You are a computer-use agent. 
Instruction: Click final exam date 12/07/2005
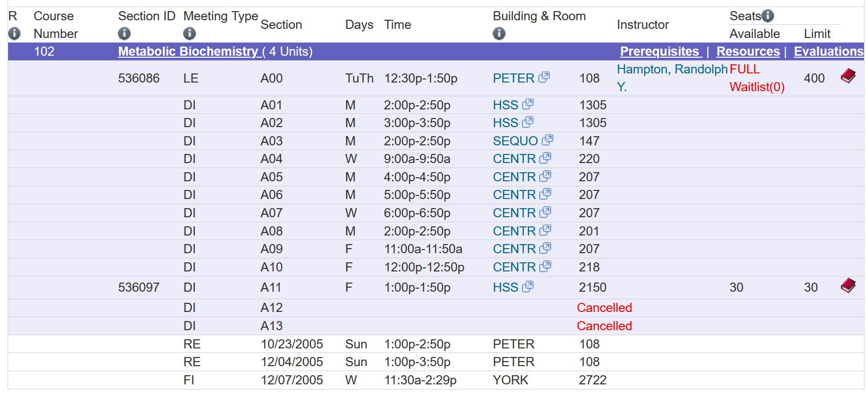click(292, 380)
